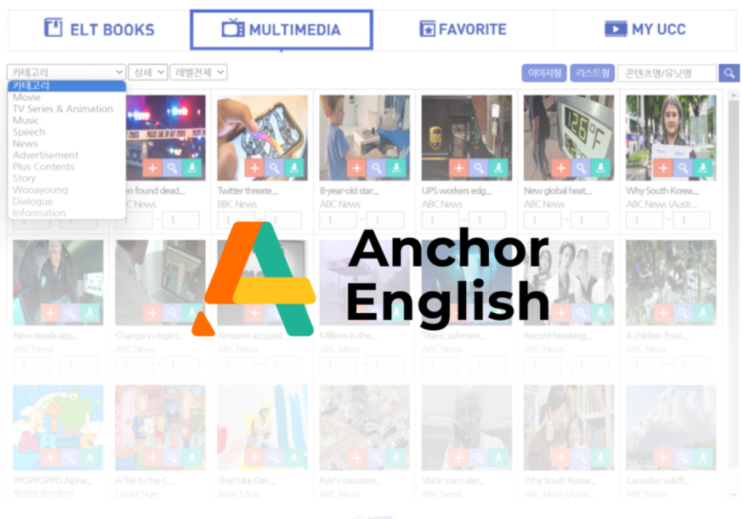The image size is (743, 519).
Task: Preview the police tape video magnifier icon
Action: [172, 168]
